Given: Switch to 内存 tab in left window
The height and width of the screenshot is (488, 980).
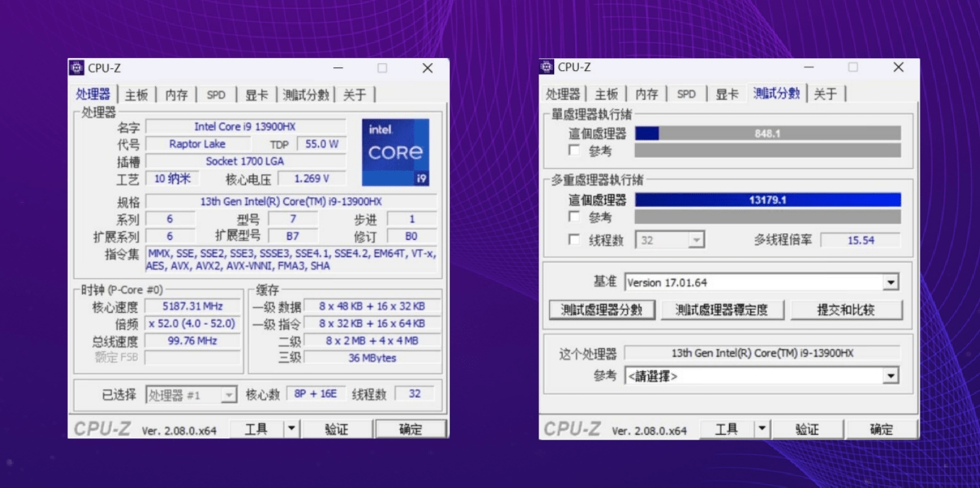Looking at the screenshot, I should [x=176, y=95].
